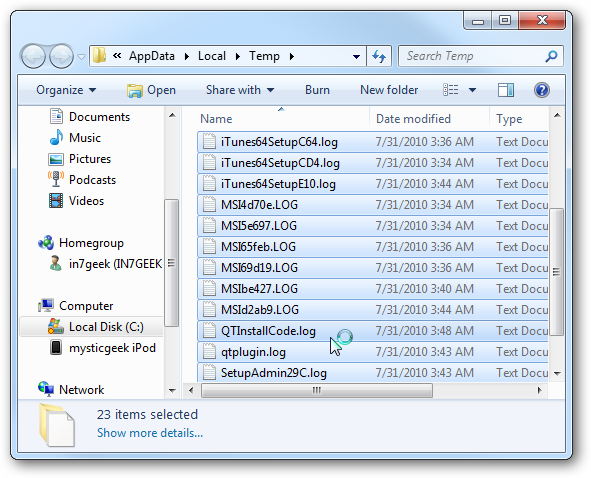Viewport: 591px width, 478px height.
Task: Click Local in the address path
Action: point(212,56)
